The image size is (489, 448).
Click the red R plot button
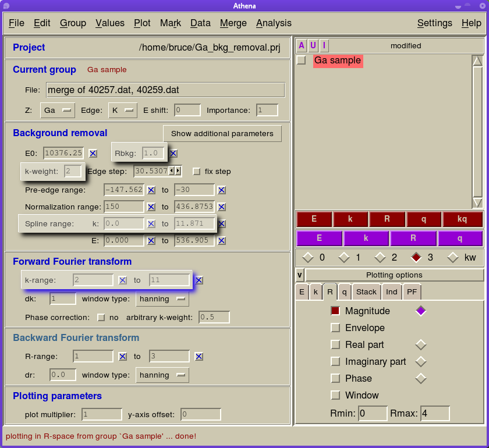click(x=387, y=219)
